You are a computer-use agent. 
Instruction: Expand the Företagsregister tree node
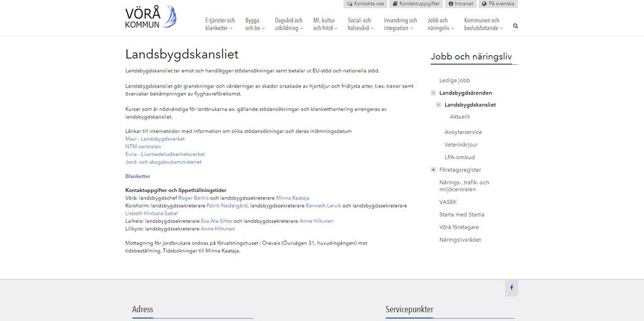(433, 170)
